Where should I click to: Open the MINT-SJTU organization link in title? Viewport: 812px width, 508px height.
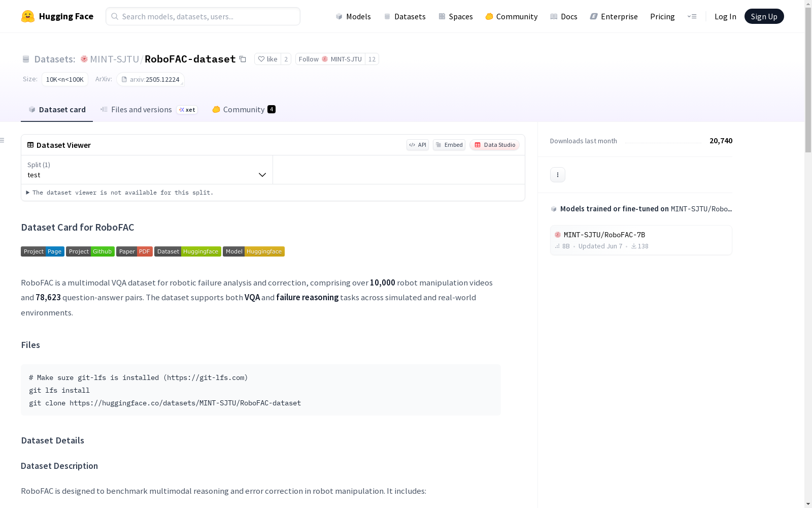coord(114,59)
